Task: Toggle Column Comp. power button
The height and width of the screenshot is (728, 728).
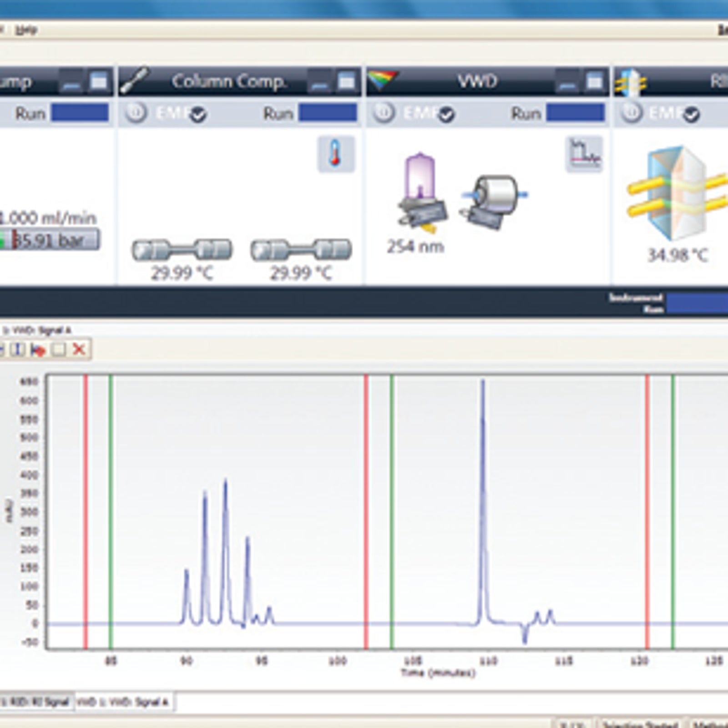Action: pos(136,112)
